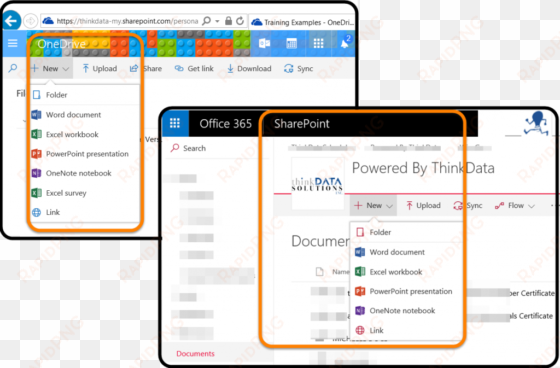Choose Excel workbook in the SharePoint New menu

pyautogui.click(x=406, y=272)
